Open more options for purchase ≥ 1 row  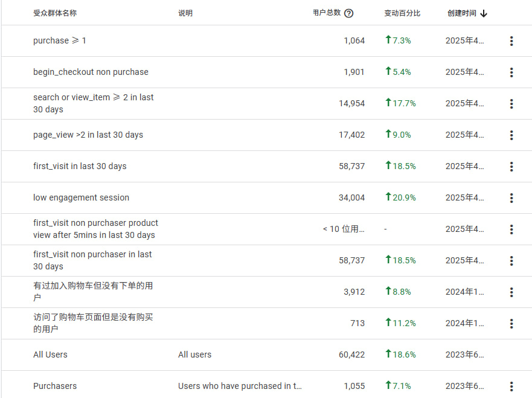pos(511,41)
